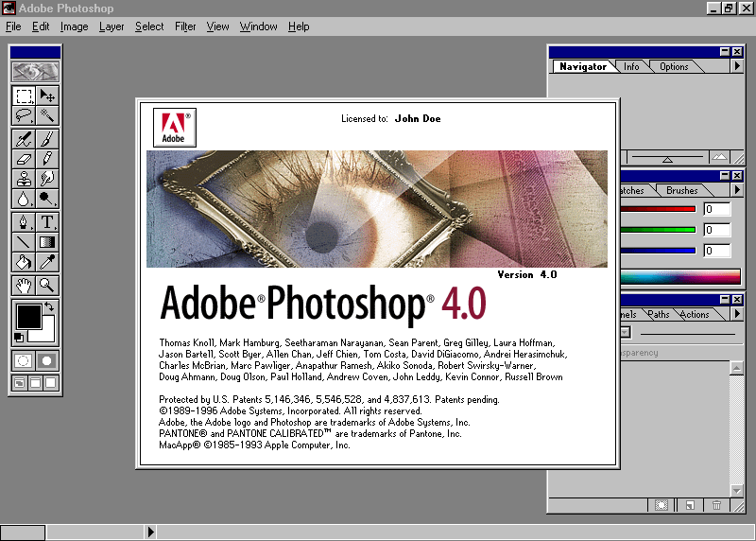
Task: Select the Type tool
Action: point(46,222)
